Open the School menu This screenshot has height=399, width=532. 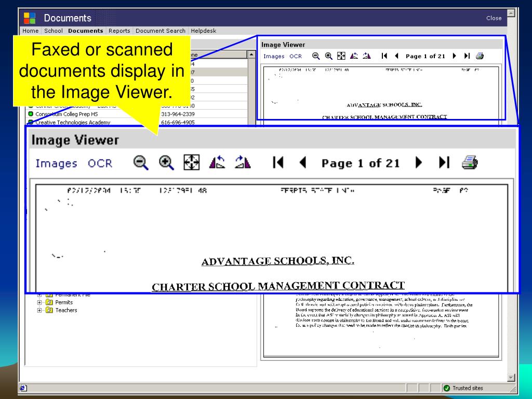pos(54,31)
